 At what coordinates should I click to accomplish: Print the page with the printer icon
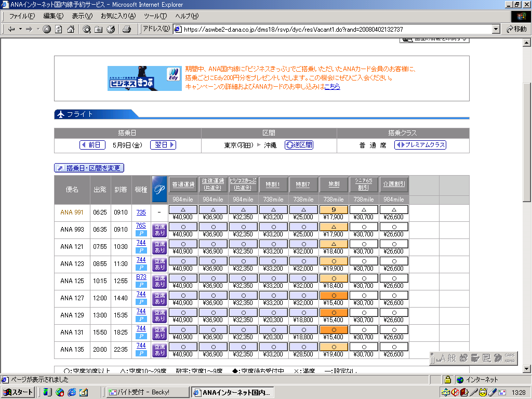click(x=127, y=29)
